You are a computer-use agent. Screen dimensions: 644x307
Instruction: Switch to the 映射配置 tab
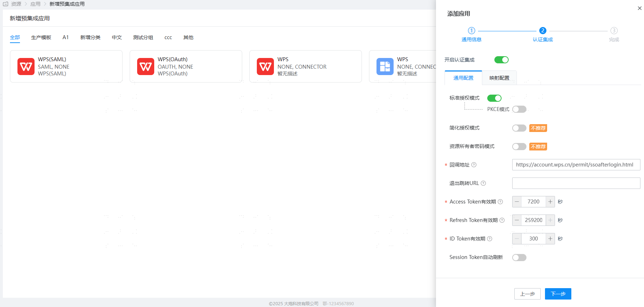(x=499, y=78)
